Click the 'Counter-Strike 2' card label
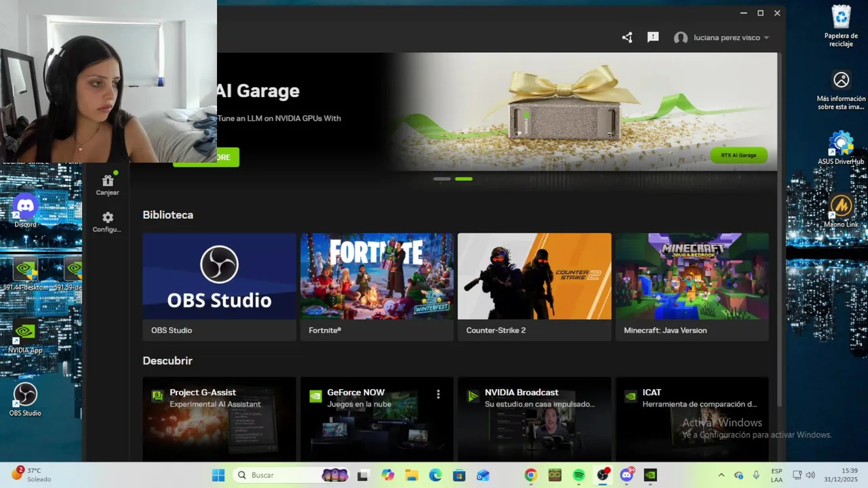This screenshot has width=868, height=488. pyautogui.click(x=496, y=330)
